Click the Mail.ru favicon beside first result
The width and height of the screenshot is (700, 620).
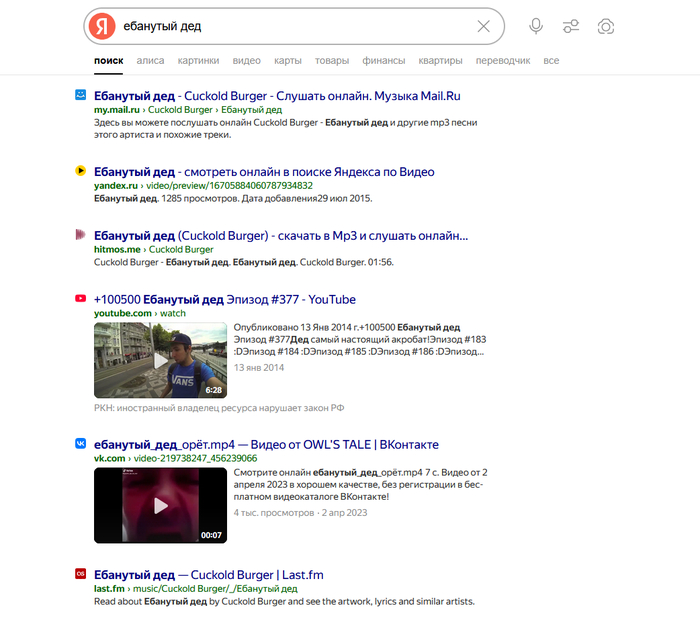tap(81, 95)
